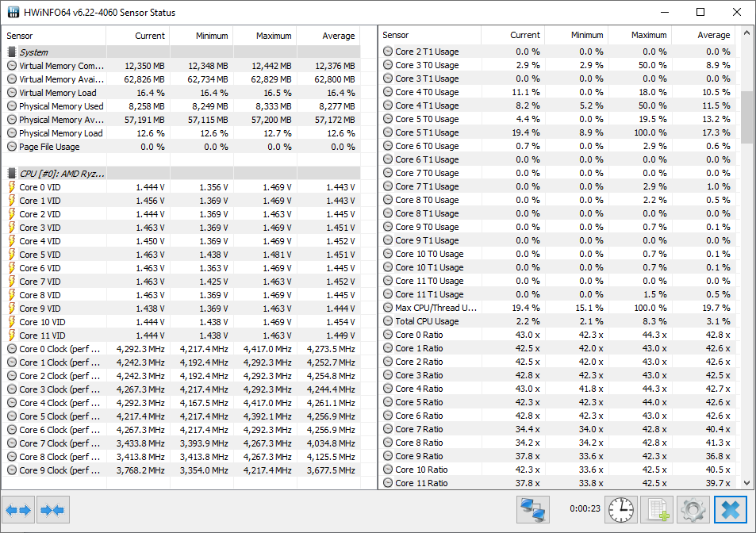Click the circle icon beside Core 0 Clock
This screenshot has width=756, height=533.
pos(12,349)
